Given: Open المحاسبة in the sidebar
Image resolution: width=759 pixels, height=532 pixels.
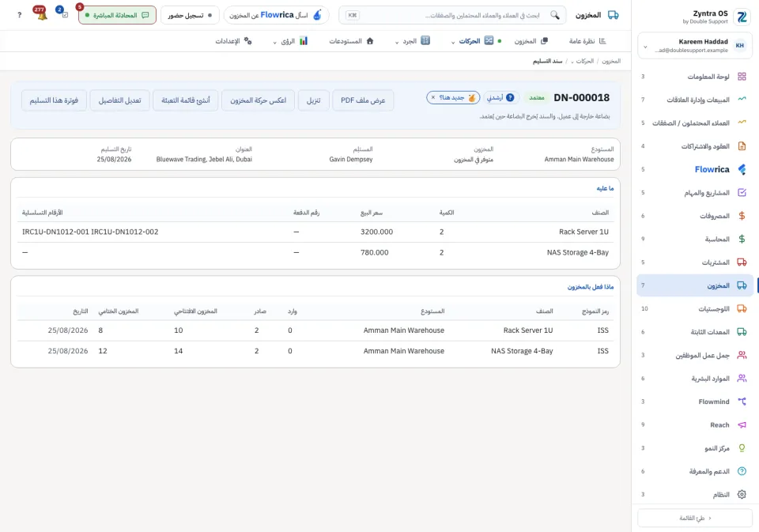Looking at the screenshot, I should click(x=695, y=240).
